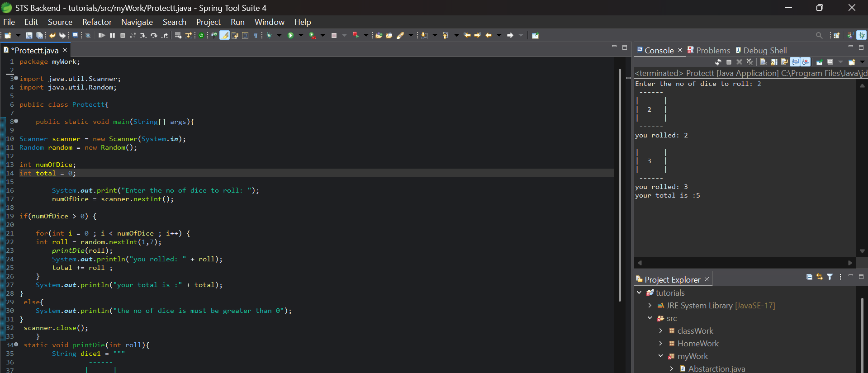Click the Save All icon
This screenshot has height=373, width=868.
pyautogui.click(x=40, y=35)
